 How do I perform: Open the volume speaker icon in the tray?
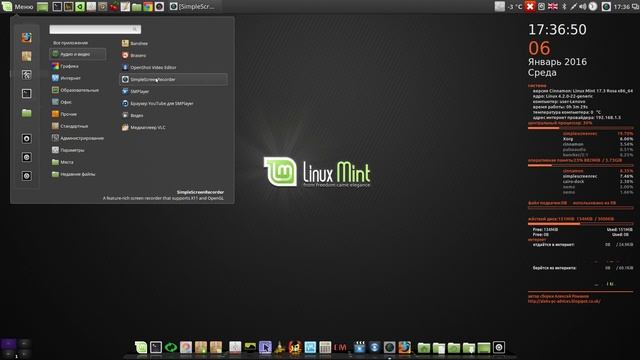point(582,7)
